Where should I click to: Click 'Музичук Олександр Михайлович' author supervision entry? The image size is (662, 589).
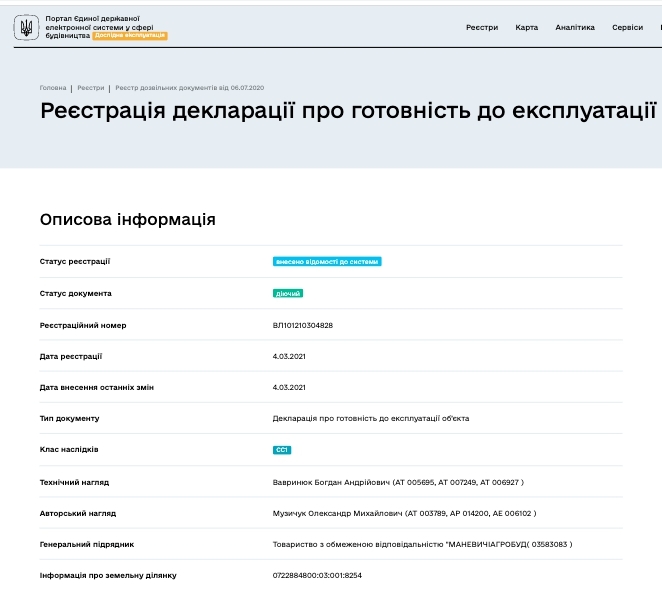(404, 513)
